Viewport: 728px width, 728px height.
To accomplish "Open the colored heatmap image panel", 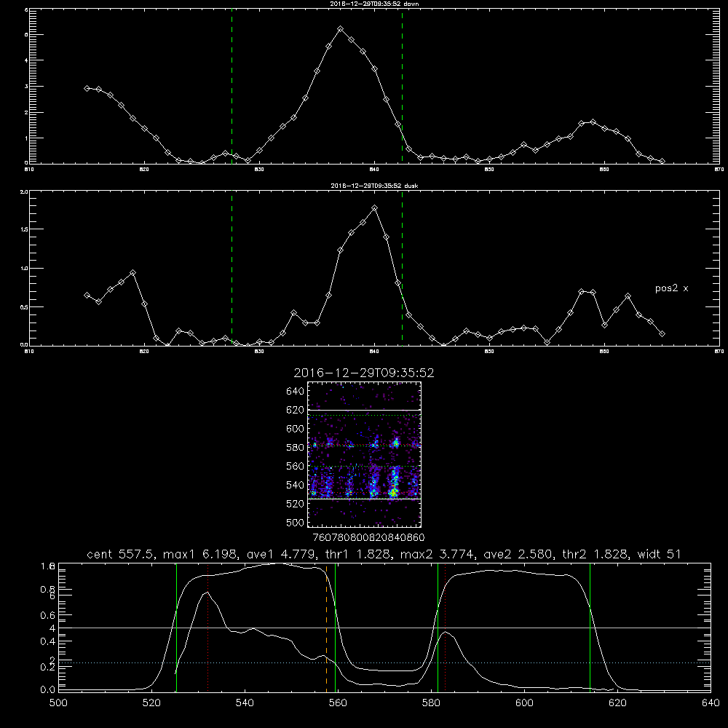I will point(364,454).
